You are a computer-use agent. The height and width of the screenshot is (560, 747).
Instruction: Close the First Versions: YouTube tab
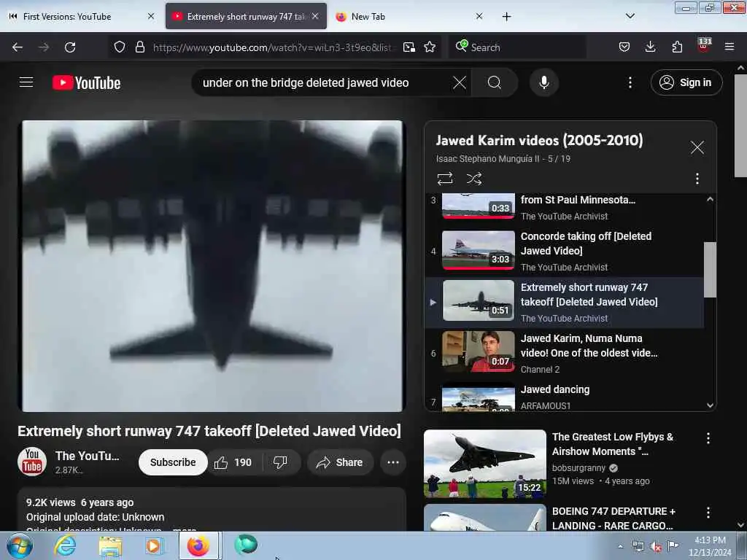pos(151,17)
